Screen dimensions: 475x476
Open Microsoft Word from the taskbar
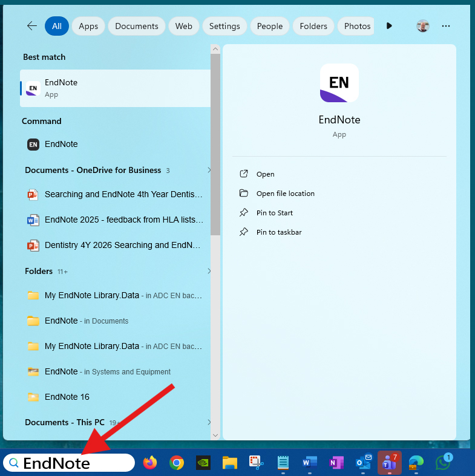[x=309, y=463]
